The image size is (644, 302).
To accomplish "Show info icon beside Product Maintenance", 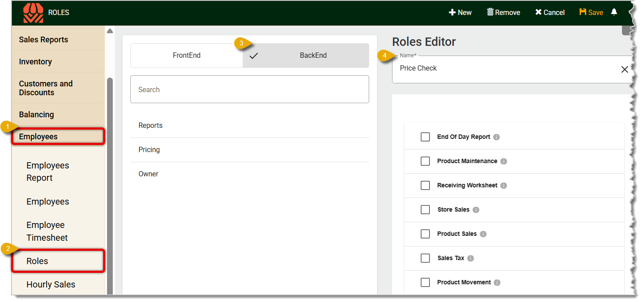I will [503, 161].
